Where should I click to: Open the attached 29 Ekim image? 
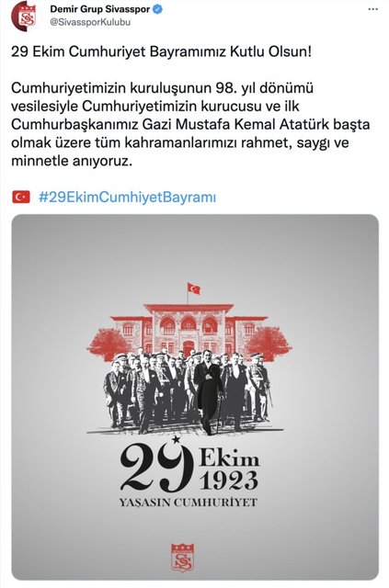pos(195,397)
